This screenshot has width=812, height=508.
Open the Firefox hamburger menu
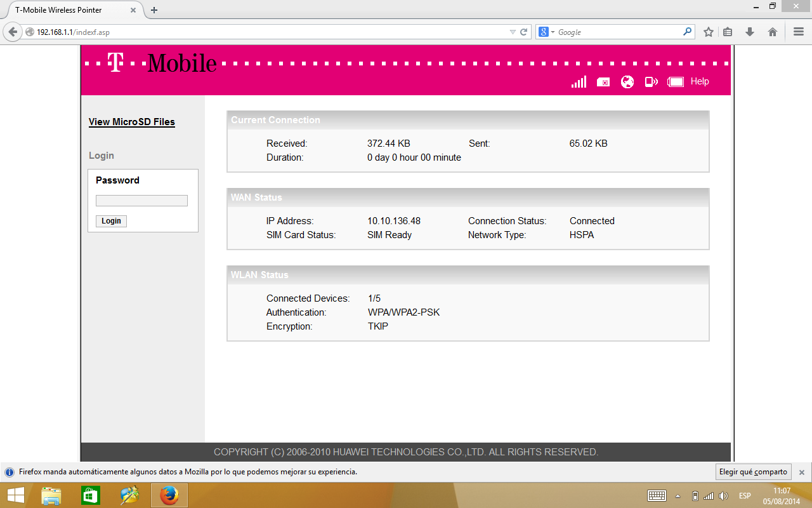pyautogui.click(x=799, y=32)
